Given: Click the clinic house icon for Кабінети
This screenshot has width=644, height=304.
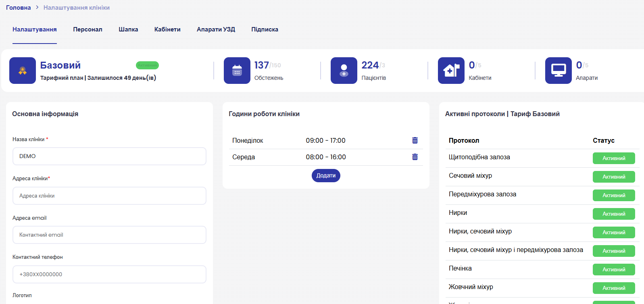Looking at the screenshot, I should point(451,71).
